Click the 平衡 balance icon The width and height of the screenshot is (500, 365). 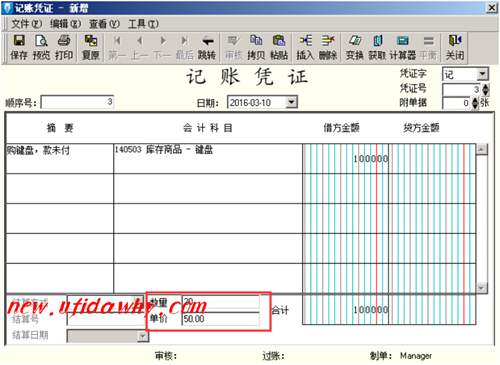[428, 47]
